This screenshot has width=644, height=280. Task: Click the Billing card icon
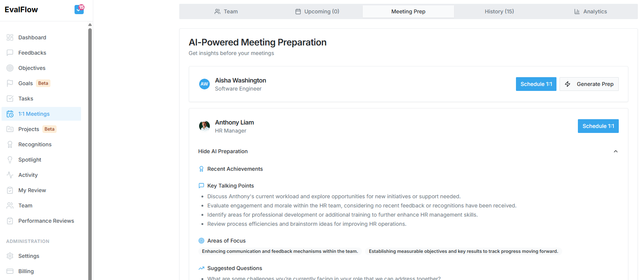[10, 271]
